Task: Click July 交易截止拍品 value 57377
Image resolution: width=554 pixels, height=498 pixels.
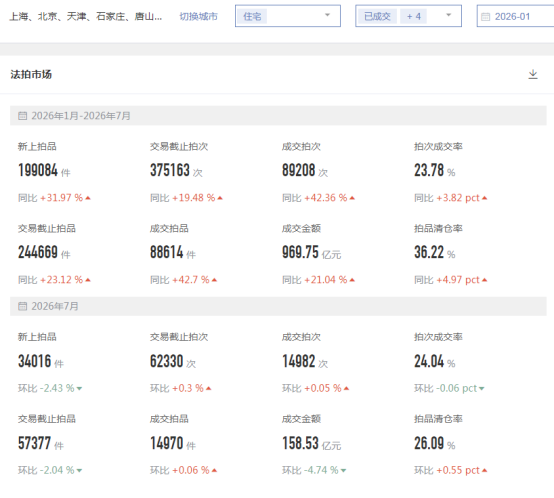Action: (x=35, y=443)
